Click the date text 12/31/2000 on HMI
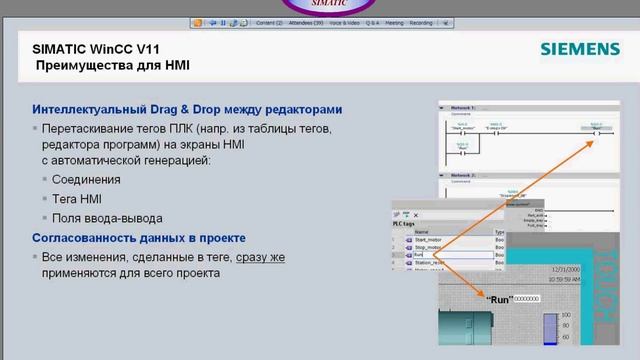Image resolution: width=640 pixels, height=360 pixels. click(x=566, y=270)
